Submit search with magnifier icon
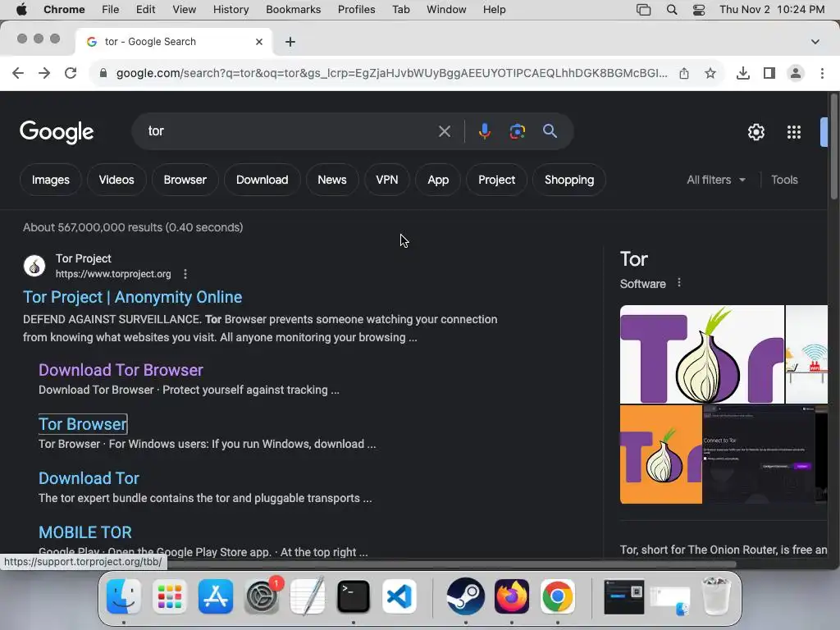The width and height of the screenshot is (840, 630). [x=550, y=131]
